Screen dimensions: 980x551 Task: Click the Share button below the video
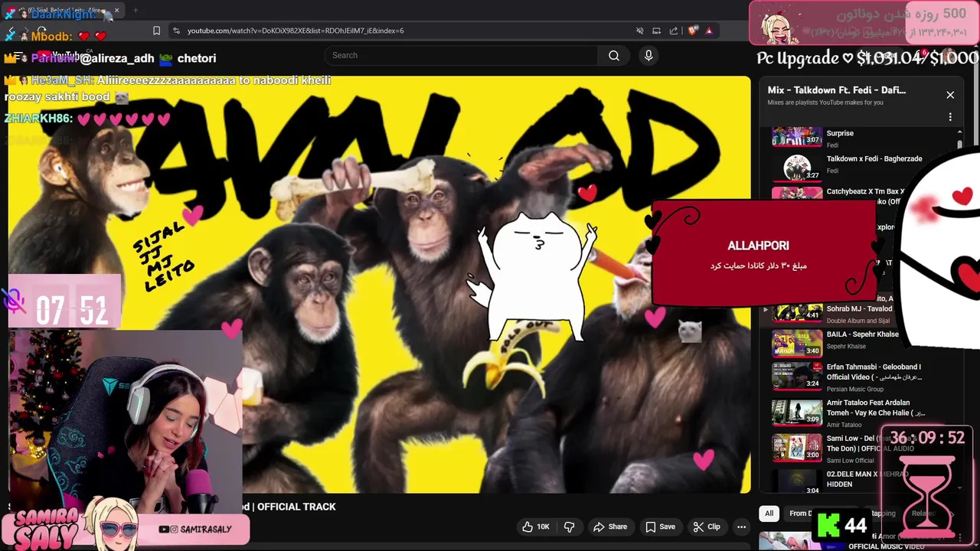(610, 527)
